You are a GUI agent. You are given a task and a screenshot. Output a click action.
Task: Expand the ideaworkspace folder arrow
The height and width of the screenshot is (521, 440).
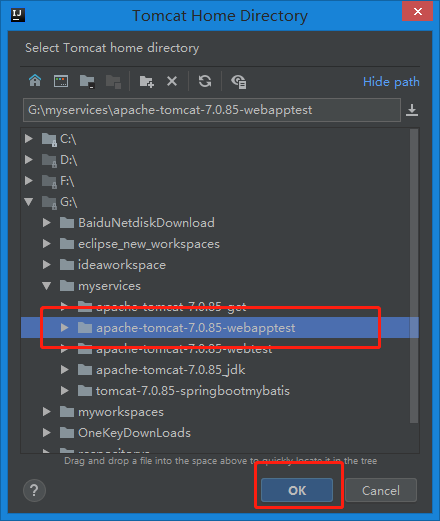[x=47, y=265]
